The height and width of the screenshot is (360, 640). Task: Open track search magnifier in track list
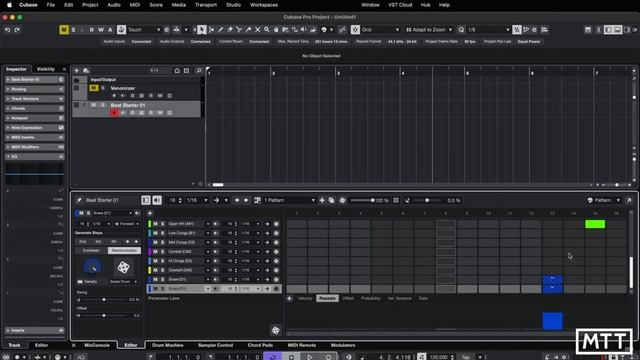199,71
